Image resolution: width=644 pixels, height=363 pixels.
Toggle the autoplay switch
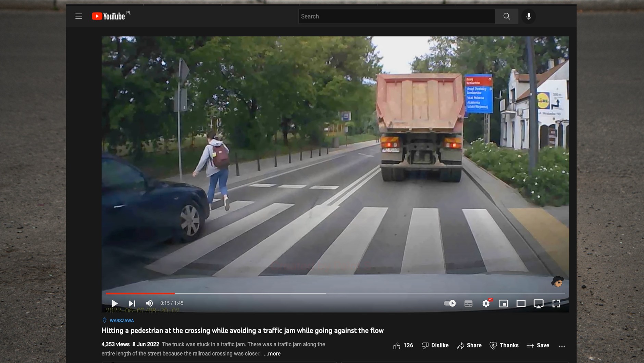[x=449, y=303]
